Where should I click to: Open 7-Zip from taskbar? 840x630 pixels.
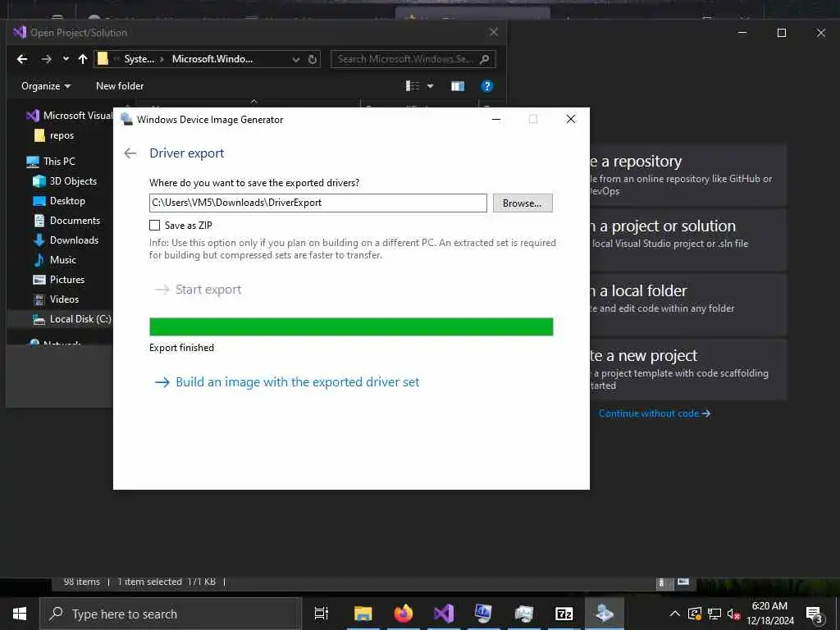tap(564, 614)
